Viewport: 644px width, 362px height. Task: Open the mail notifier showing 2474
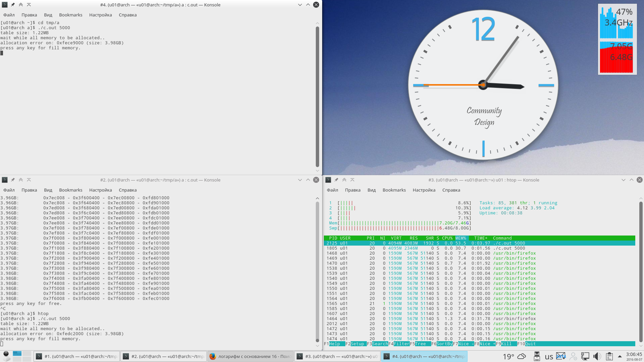(561, 356)
